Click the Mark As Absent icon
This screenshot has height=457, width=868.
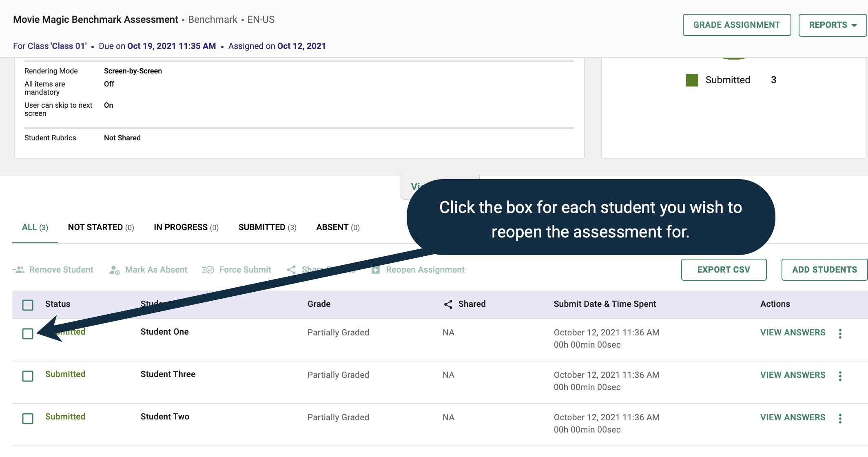[x=115, y=270]
